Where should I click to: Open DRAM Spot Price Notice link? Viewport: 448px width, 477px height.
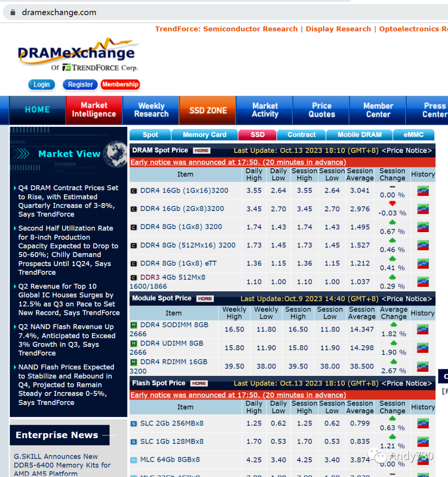point(407,150)
